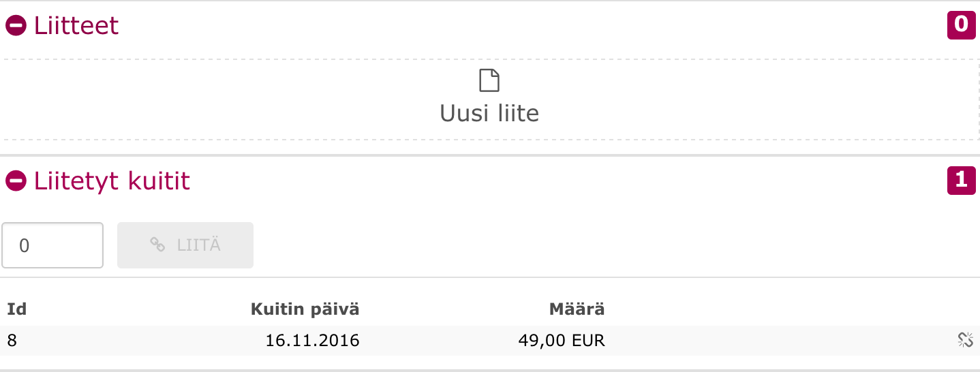
Task: Click the Liitteet count badge showing 0
Action: [x=960, y=25]
